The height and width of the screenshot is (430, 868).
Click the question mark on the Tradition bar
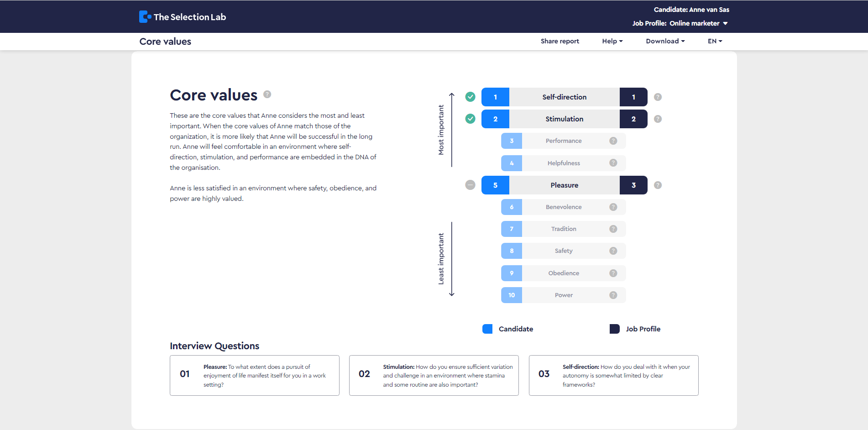tap(613, 229)
